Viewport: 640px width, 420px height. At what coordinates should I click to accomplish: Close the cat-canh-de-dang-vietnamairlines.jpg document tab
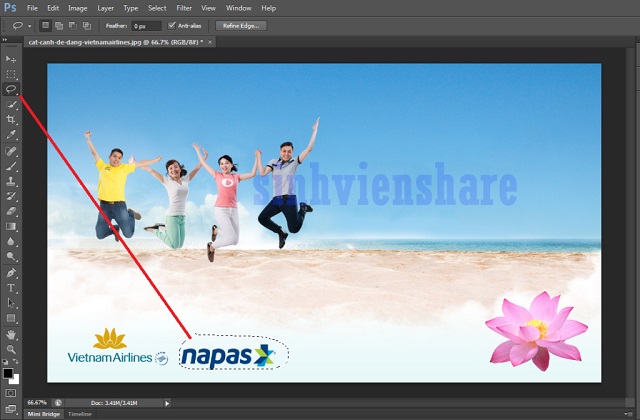[210, 42]
